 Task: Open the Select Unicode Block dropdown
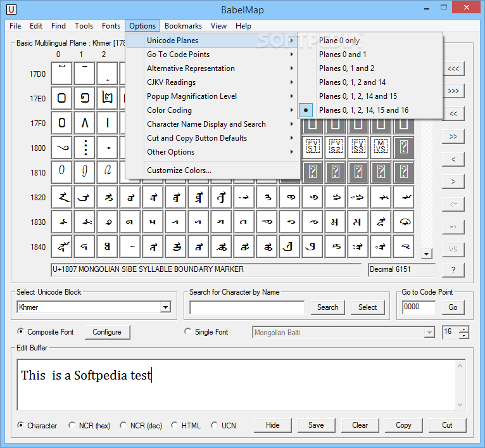tap(166, 307)
